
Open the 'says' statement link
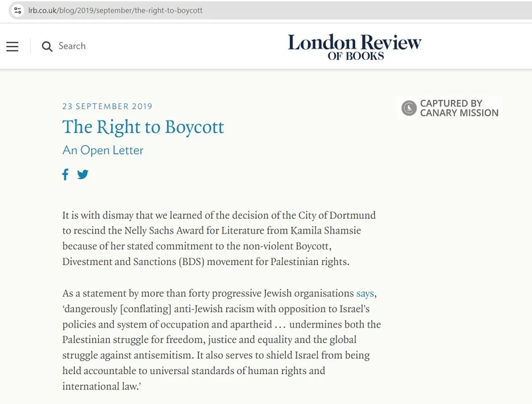coord(365,293)
